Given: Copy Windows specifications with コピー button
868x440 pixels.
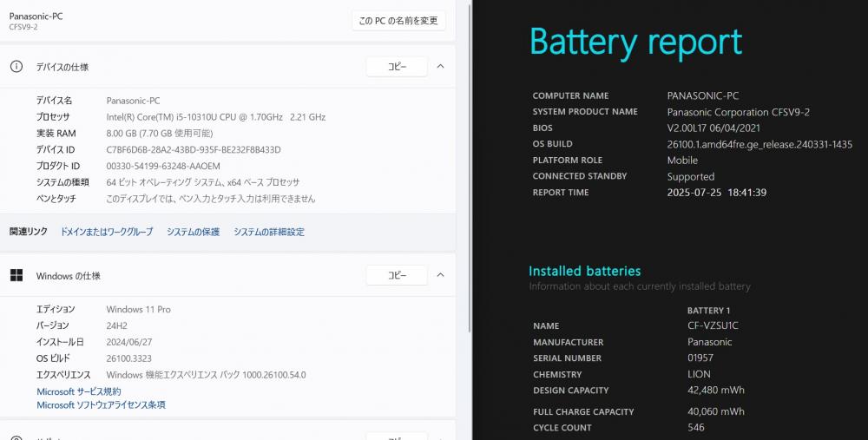Looking at the screenshot, I should [x=397, y=275].
